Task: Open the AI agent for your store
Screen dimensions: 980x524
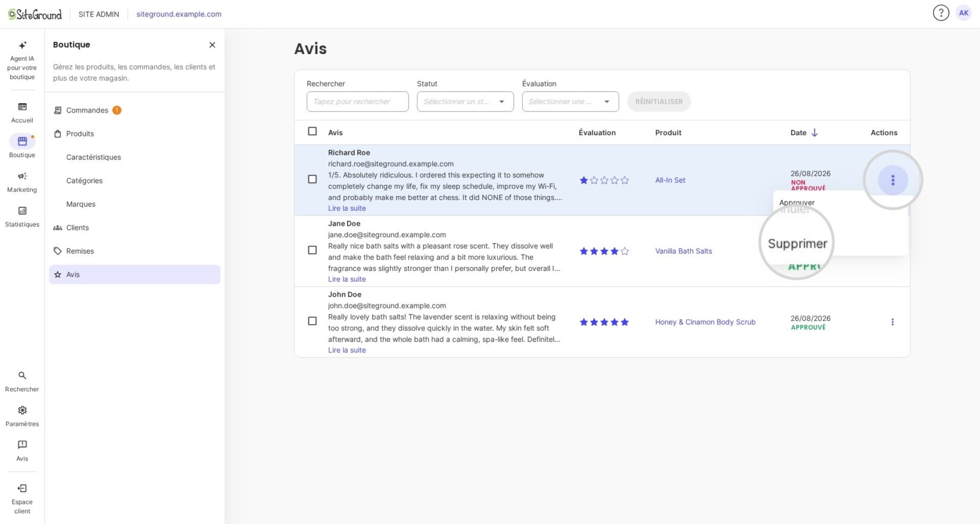Action: tap(22, 60)
